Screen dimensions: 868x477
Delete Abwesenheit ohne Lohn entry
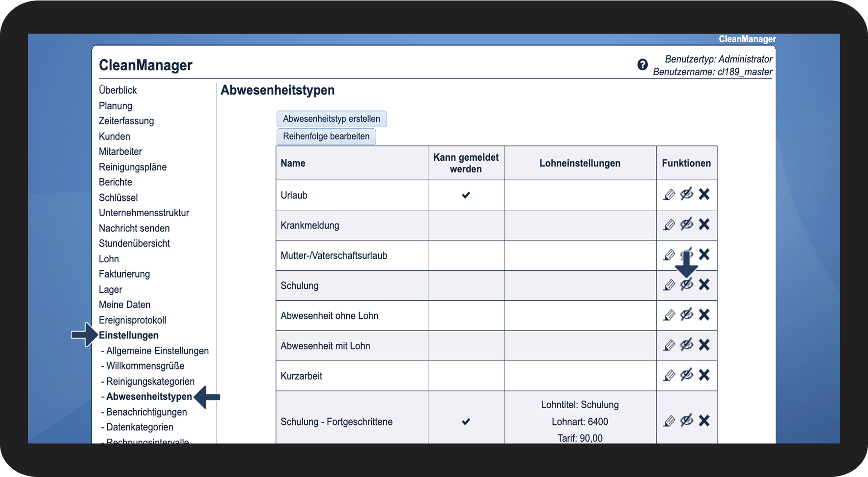coord(704,314)
